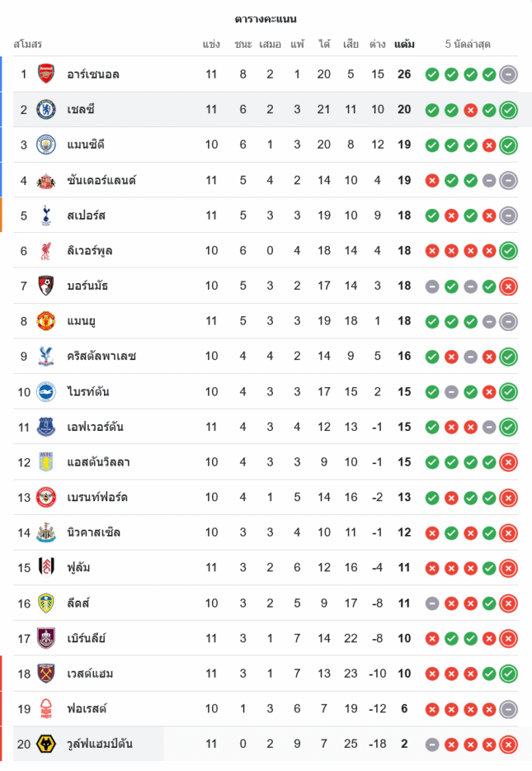This screenshot has height=771, width=532.
Task: Click the Chelsea club crest
Action: pyautogui.click(x=46, y=109)
